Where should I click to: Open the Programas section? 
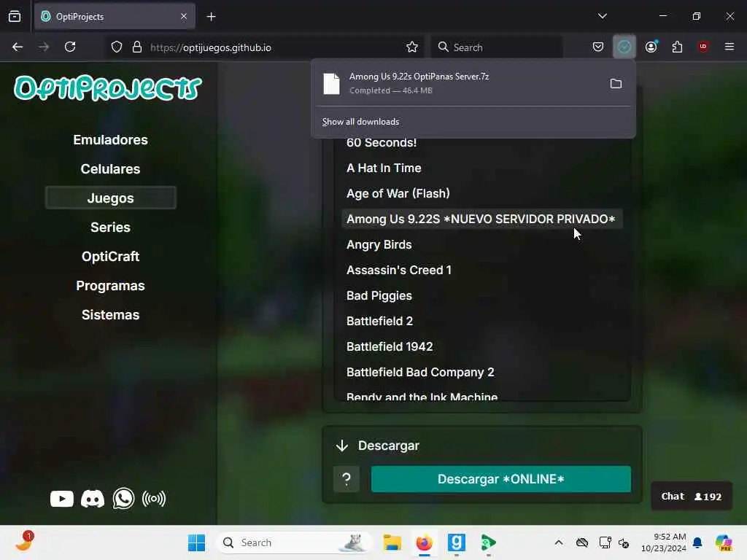tap(111, 286)
